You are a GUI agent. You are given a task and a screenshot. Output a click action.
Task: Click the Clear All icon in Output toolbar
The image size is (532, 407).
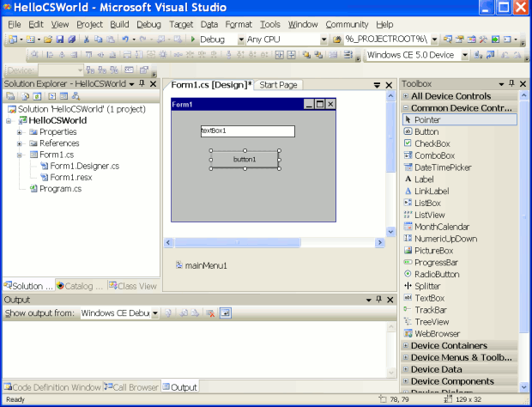[210, 313]
